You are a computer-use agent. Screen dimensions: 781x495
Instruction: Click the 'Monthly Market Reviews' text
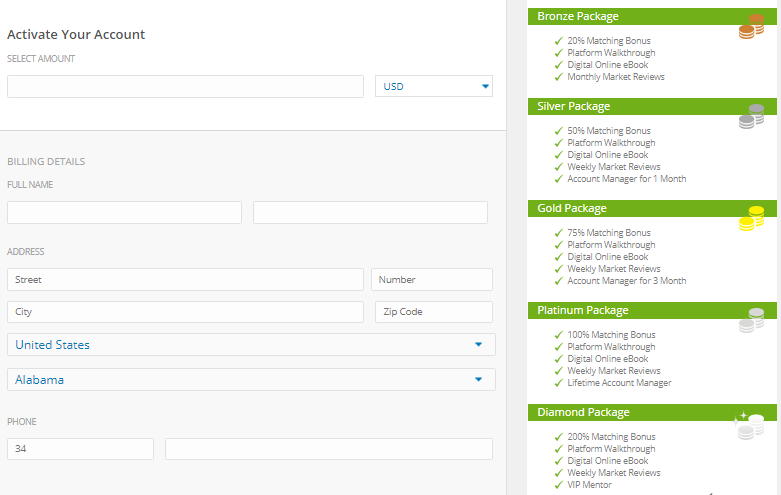pos(616,77)
